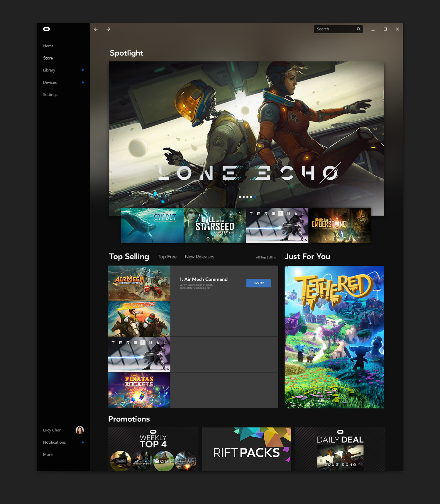Click the "1. Air Mech Command" title
The height and width of the screenshot is (504, 440).
point(204,279)
